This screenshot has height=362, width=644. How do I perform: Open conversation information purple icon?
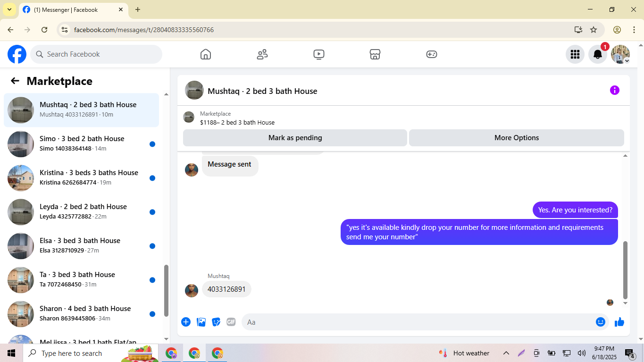[615, 90]
